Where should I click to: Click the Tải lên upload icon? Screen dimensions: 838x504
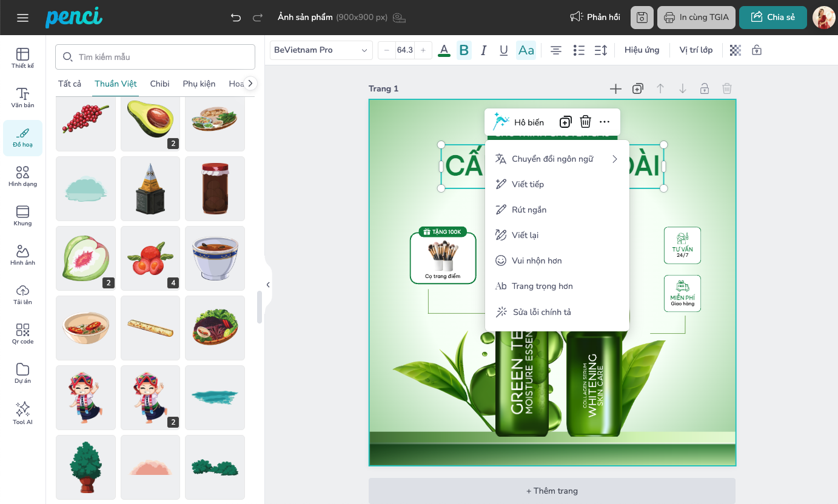tap(22, 294)
